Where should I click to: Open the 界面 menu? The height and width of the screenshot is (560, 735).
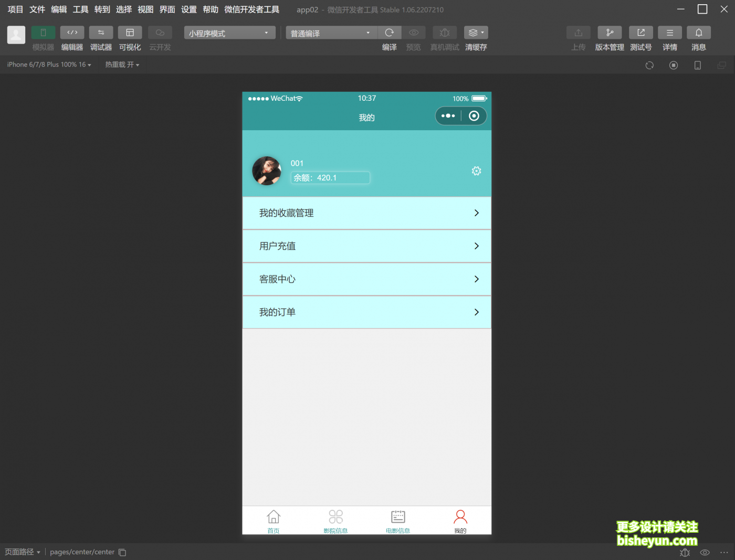point(167,9)
